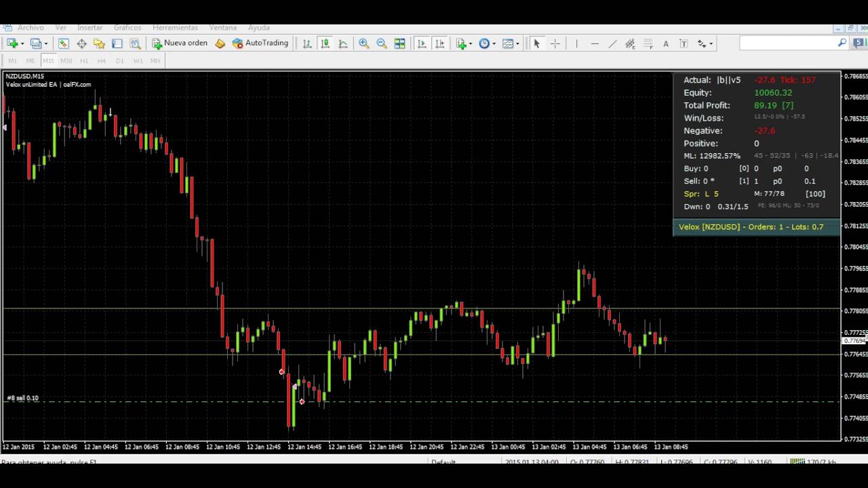Expand the Indicators dropdown arrow

coord(471,44)
